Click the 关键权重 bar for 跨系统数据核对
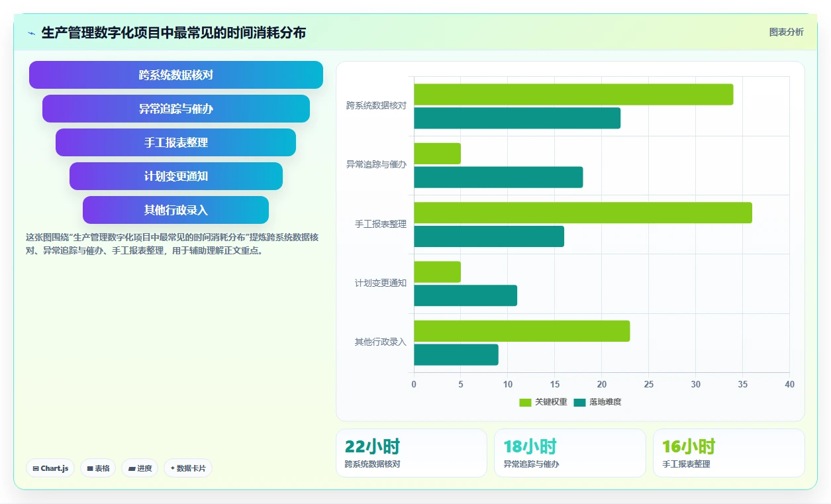Viewport: 831px width, 504px height. click(x=573, y=95)
